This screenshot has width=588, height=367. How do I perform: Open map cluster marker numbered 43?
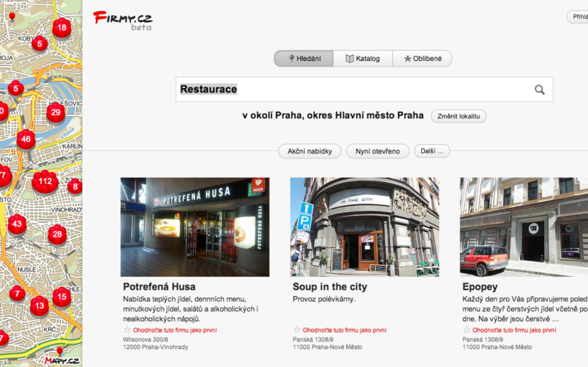[x=16, y=224]
